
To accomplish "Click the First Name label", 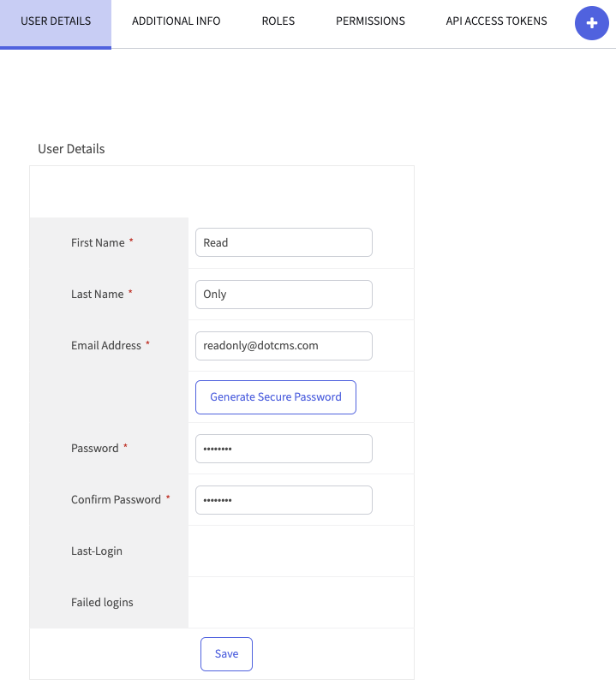I will 98,242.
